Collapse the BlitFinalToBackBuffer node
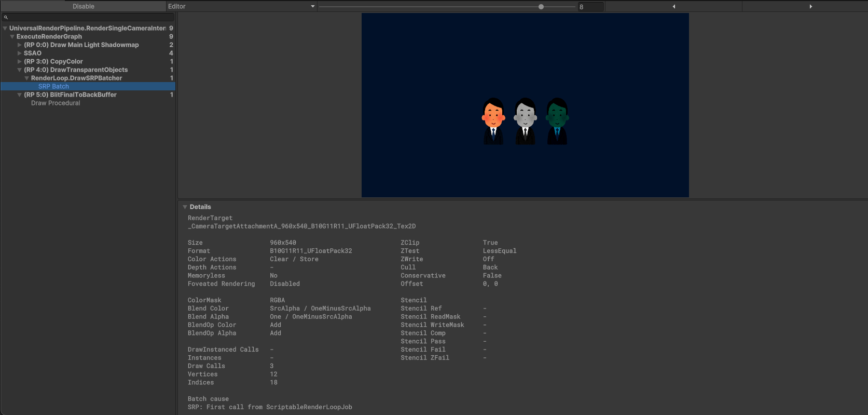The image size is (868, 415). pyautogui.click(x=20, y=95)
